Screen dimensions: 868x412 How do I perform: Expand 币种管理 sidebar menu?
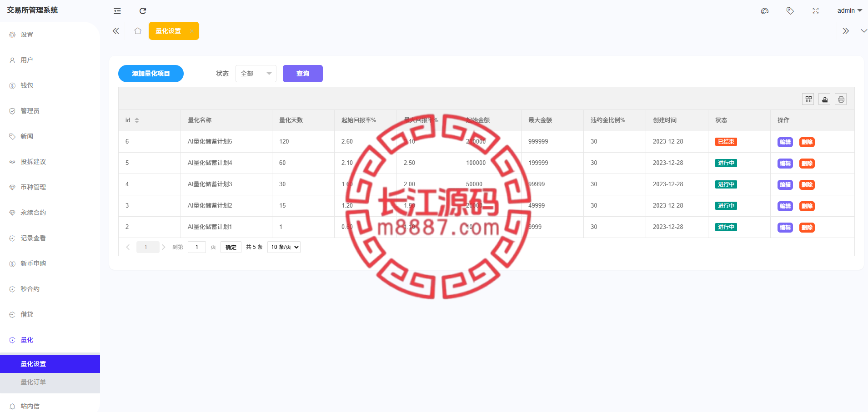pyautogui.click(x=50, y=187)
